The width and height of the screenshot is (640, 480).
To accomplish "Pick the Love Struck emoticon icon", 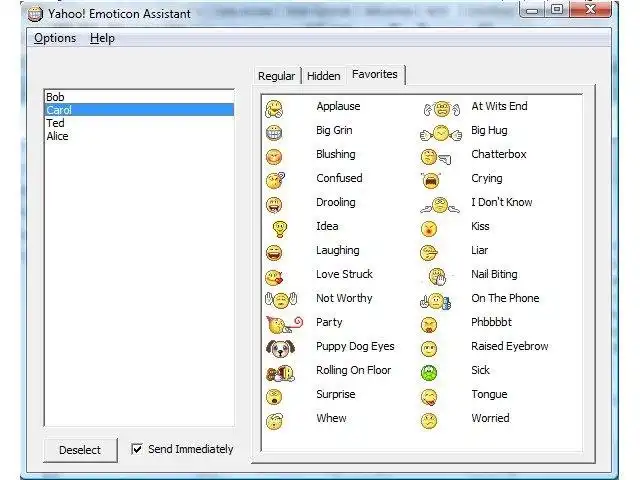I will (274, 277).
